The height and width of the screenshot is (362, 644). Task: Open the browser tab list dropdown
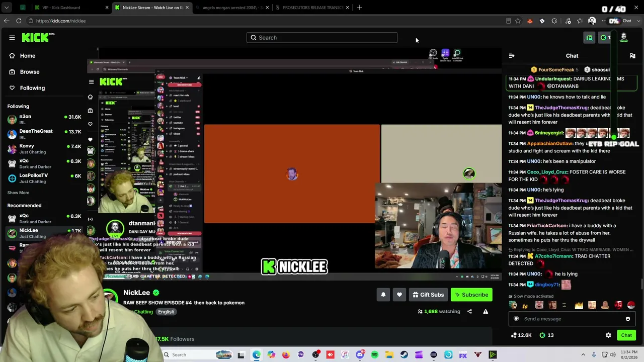(x=7, y=8)
